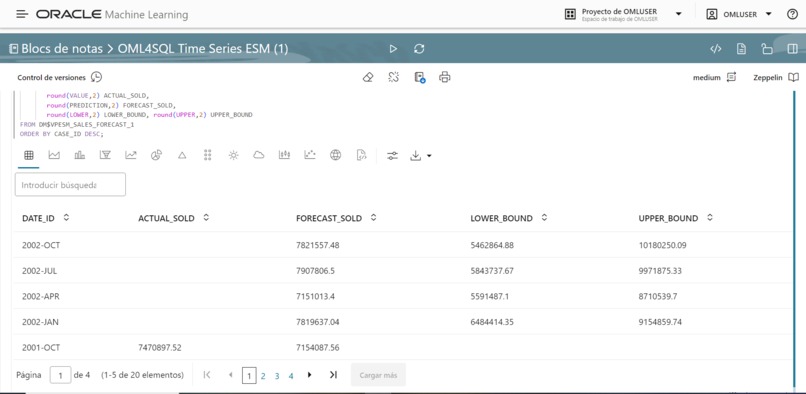Go to page 4 of results
This screenshot has height=394, width=806.
[x=290, y=376]
